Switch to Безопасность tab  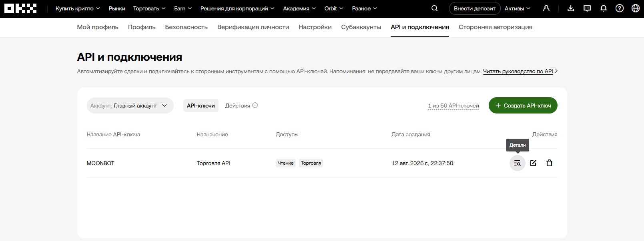click(x=187, y=27)
